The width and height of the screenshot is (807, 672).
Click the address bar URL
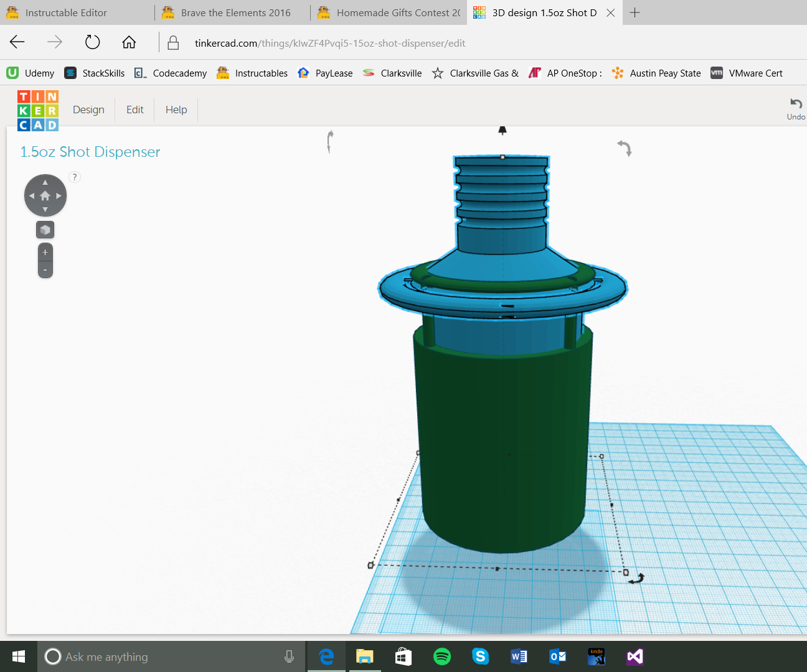[330, 43]
